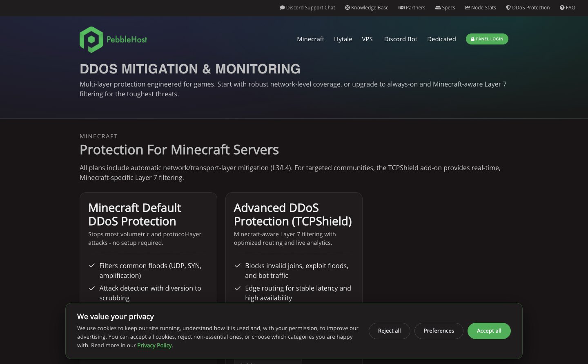Open the Dedicated nav item
Image resolution: width=588 pixels, height=364 pixels.
click(441, 39)
